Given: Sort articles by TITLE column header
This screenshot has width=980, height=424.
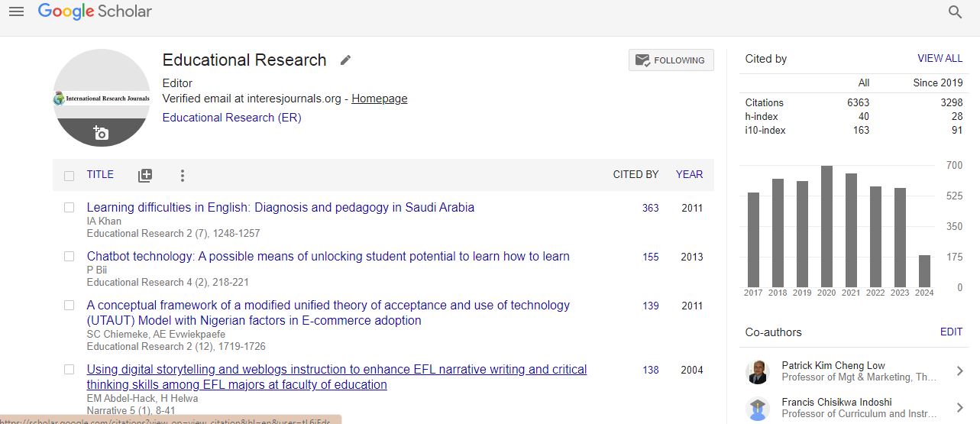Looking at the screenshot, I should click(100, 174).
